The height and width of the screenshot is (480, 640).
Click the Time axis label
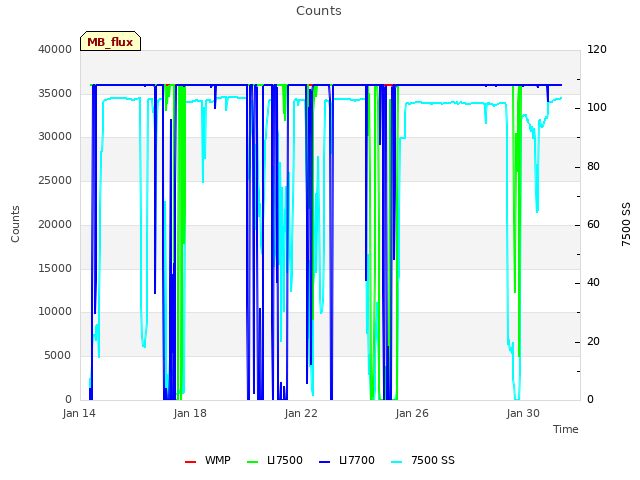tap(566, 429)
